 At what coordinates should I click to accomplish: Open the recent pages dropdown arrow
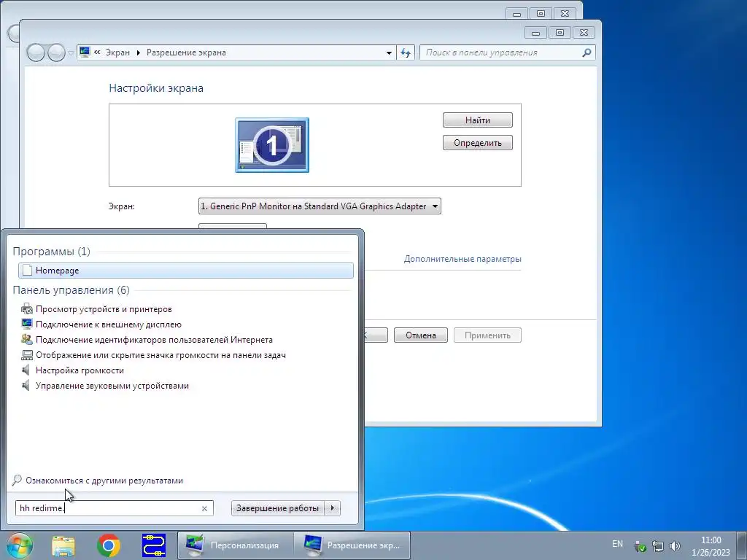pyautogui.click(x=71, y=52)
